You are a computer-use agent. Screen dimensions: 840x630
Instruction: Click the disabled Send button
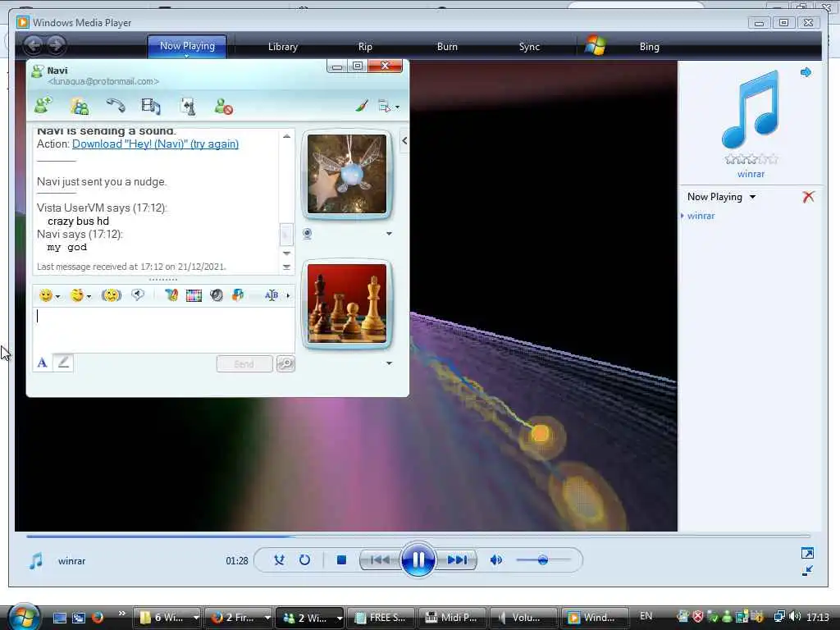click(x=244, y=363)
